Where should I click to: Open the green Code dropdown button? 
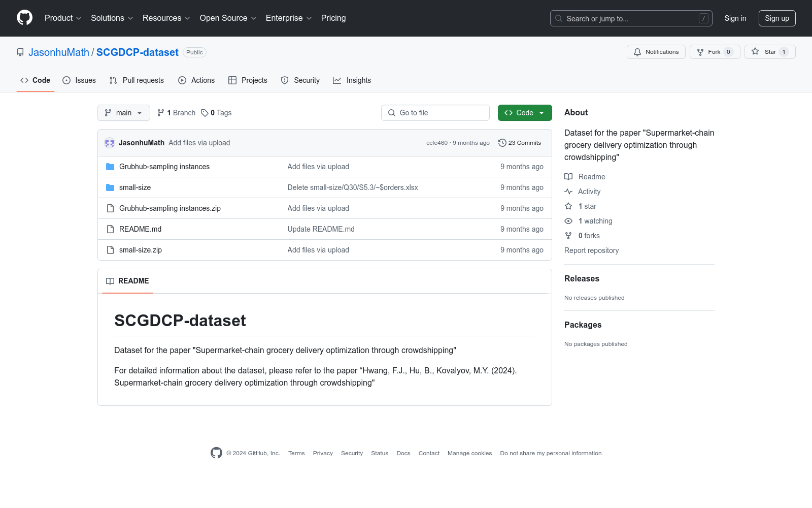coord(525,113)
